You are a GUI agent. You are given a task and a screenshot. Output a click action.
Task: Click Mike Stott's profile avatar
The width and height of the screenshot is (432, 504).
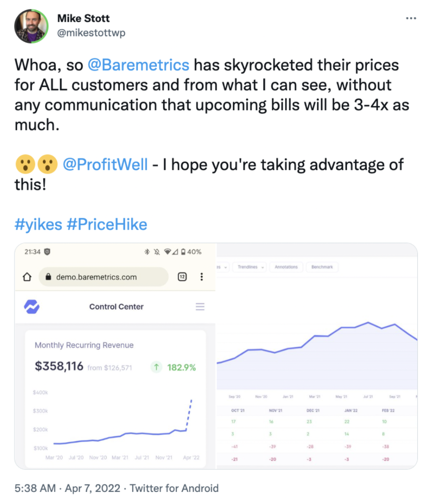[x=32, y=26]
